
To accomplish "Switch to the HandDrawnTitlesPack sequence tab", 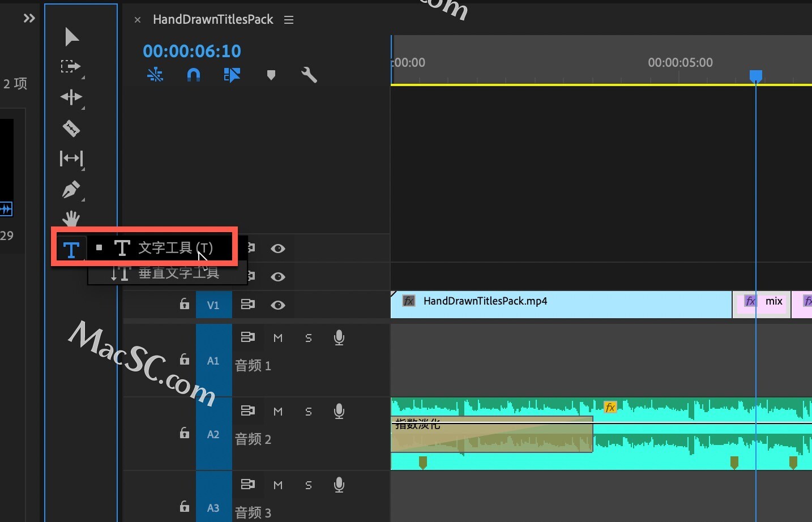I will click(x=213, y=19).
